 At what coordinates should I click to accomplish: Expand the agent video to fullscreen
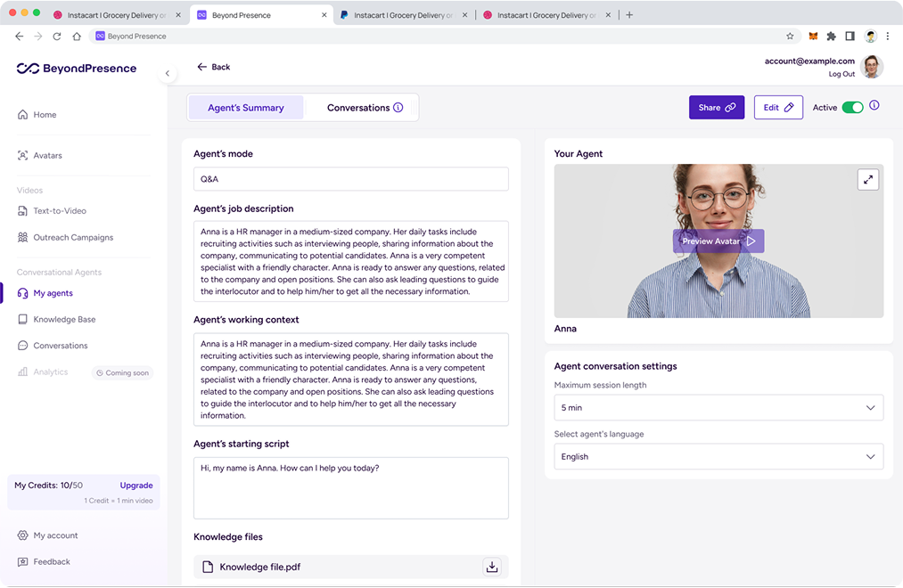tap(868, 179)
